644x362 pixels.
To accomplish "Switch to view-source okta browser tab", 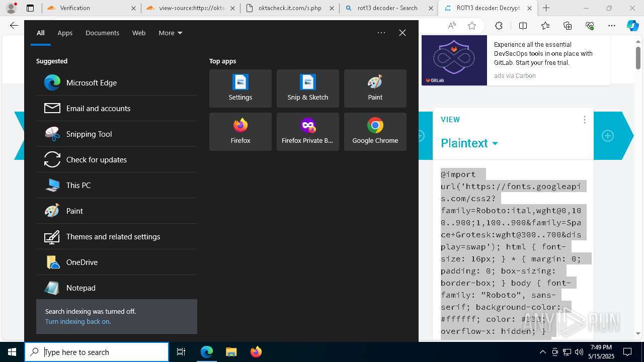I will coord(191,8).
